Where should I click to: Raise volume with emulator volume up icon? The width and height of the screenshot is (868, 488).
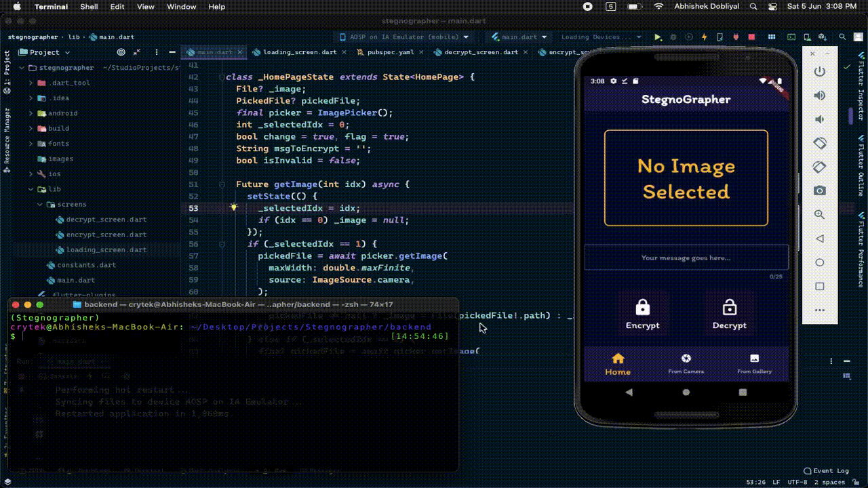point(820,96)
